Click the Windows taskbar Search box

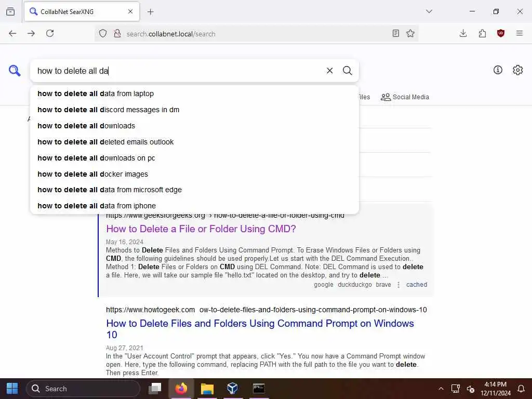[x=83, y=389]
